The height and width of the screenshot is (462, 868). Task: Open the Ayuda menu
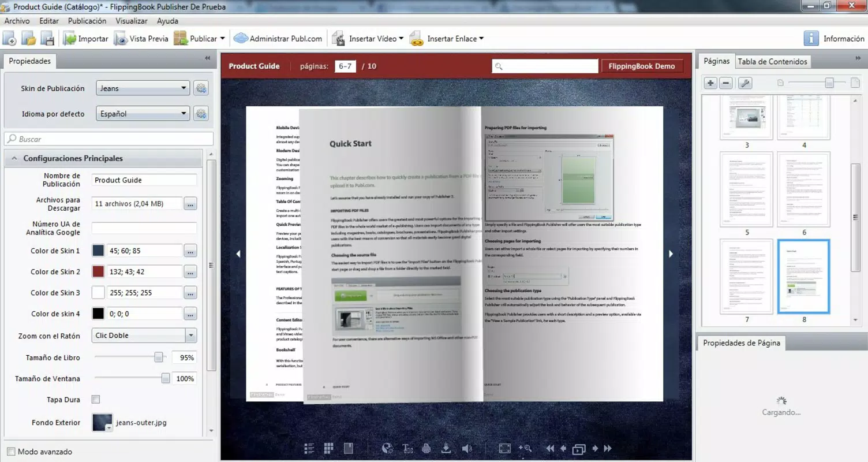click(x=167, y=21)
